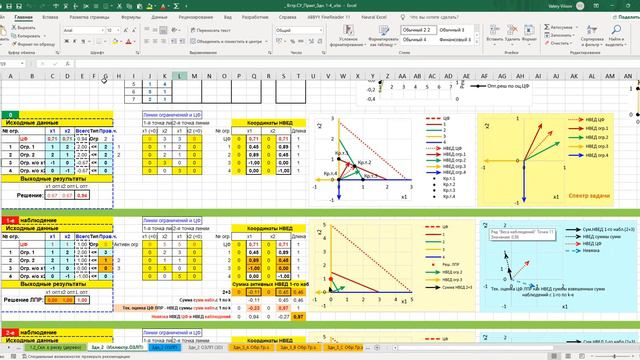Screen dimensions: 640x360
Task: Apply fill color bucket
Action: tap(115, 41)
